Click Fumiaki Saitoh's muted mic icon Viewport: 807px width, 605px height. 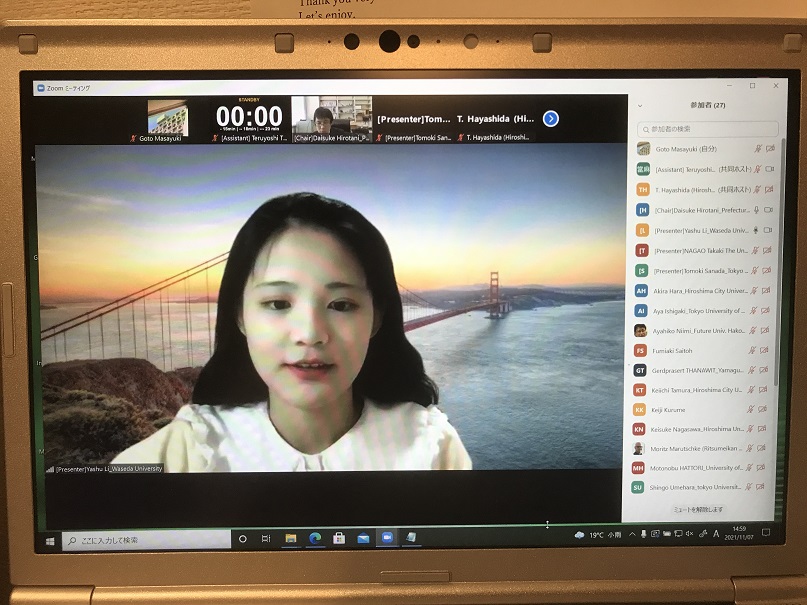(752, 350)
